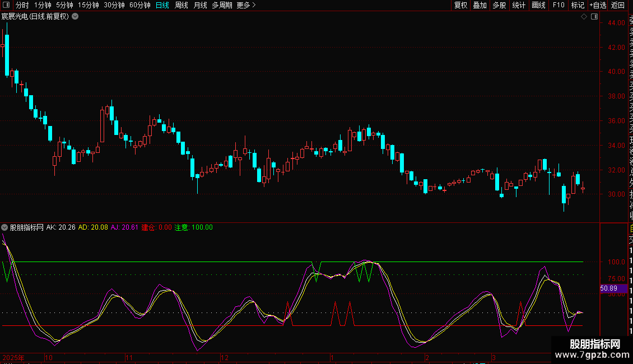The width and height of the screenshot is (633, 364).
Task: Click the 标记 mark button
Action: pyautogui.click(x=578, y=5)
